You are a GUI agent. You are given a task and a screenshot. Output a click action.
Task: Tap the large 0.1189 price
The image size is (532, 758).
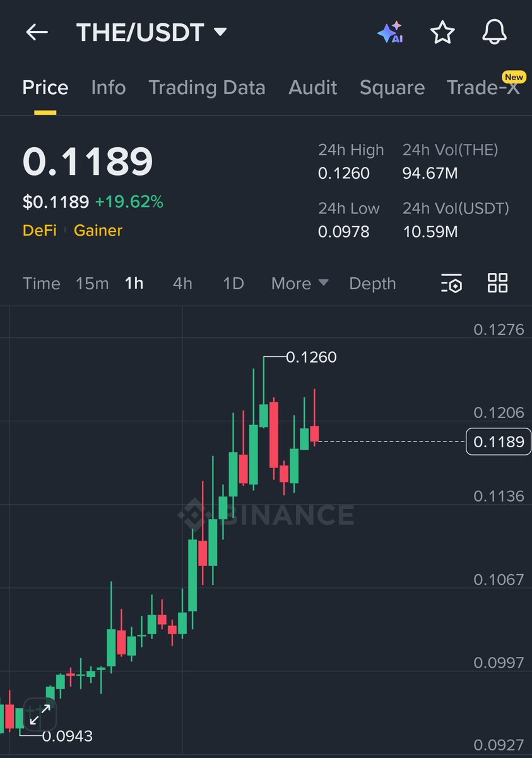pyautogui.click(x=88, y=161)
